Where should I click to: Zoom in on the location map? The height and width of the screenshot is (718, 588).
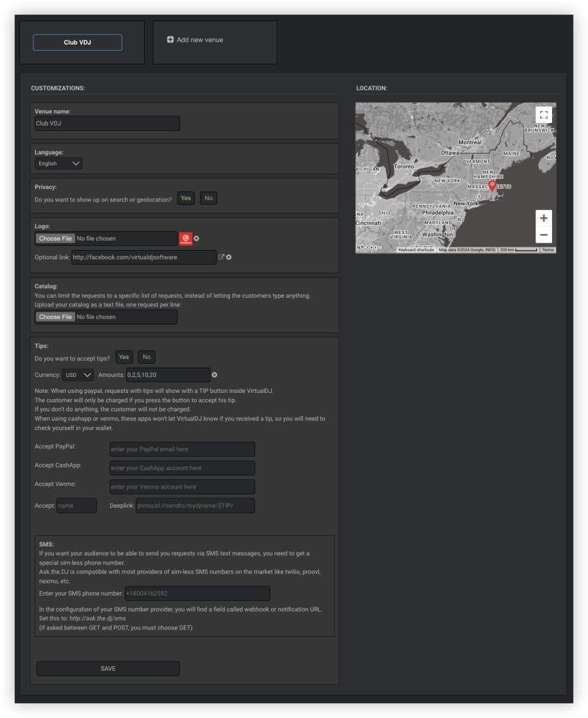[543, 218]
